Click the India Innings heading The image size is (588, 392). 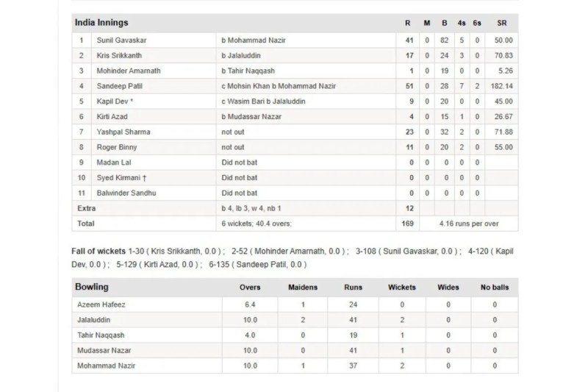[x=101, y=23]
